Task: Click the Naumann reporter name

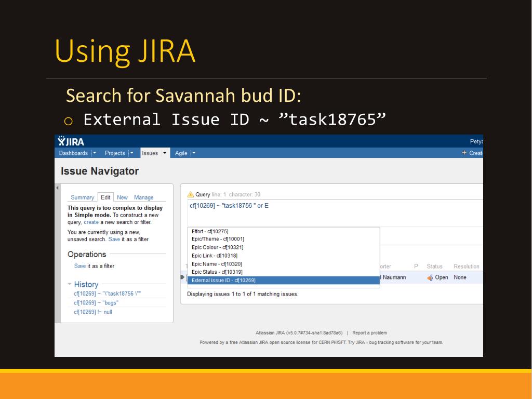Action: coord(394,277)
